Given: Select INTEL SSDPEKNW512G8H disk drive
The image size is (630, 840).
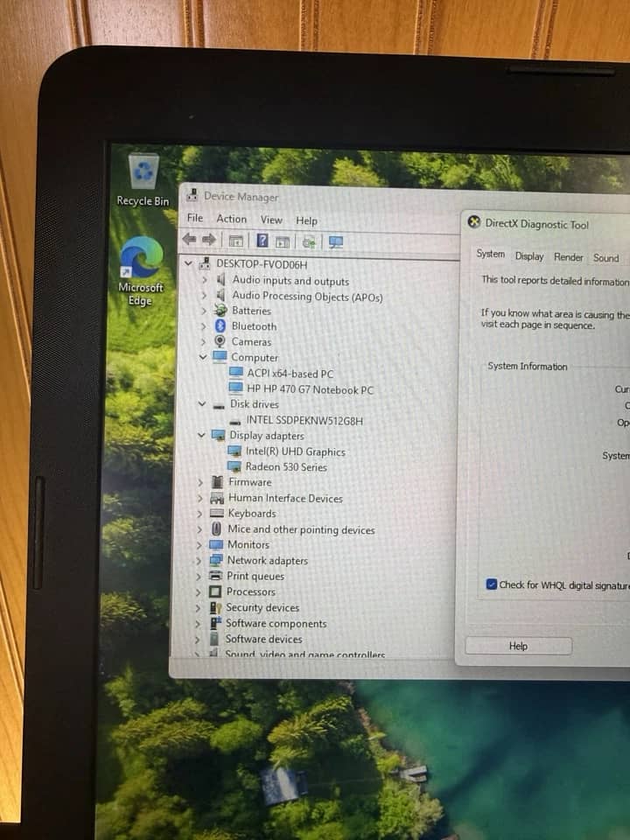Looking at the screenshot, I should (295, 421).
